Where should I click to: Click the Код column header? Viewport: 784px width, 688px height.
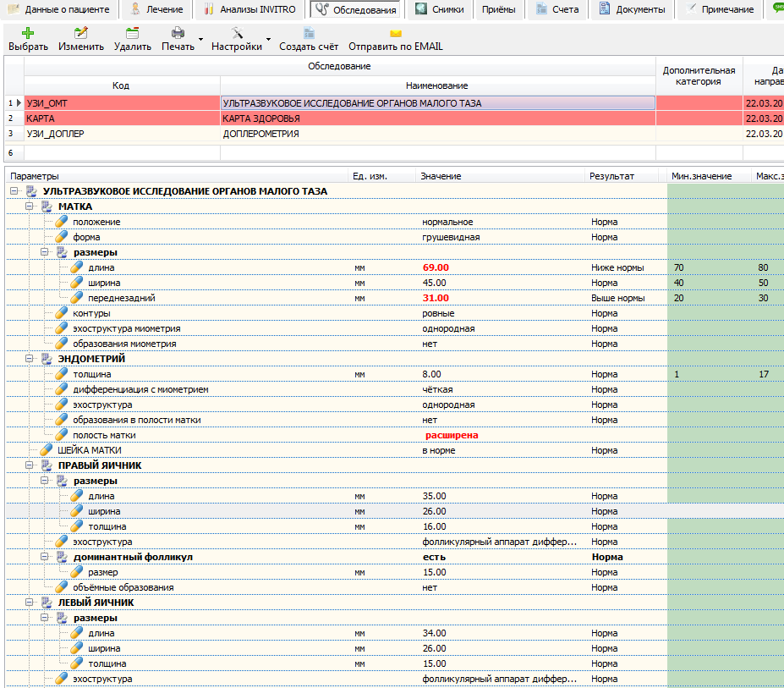(x=122, y=85)
